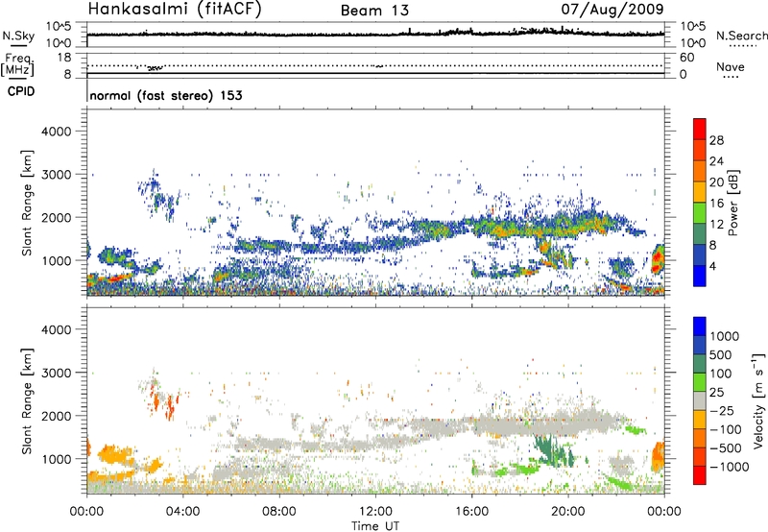Image resolution: width=768 pixels, height=532 pixels.
Task: Click the '-25' tick on the Velocity bar
Action: 722,410
